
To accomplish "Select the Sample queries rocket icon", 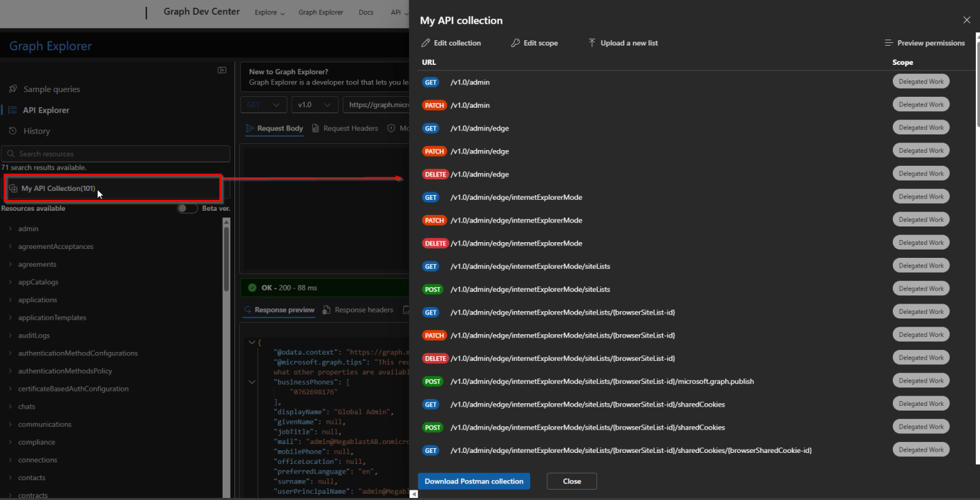I will click(13, 89).
